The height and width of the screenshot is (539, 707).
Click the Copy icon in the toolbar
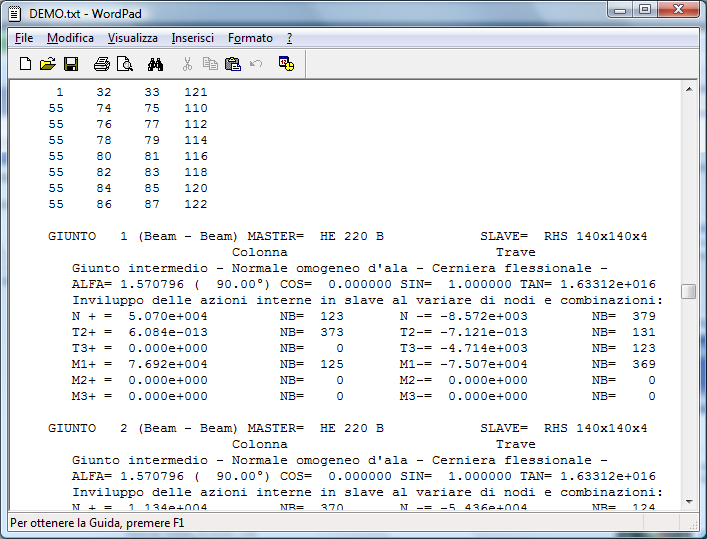210,64
